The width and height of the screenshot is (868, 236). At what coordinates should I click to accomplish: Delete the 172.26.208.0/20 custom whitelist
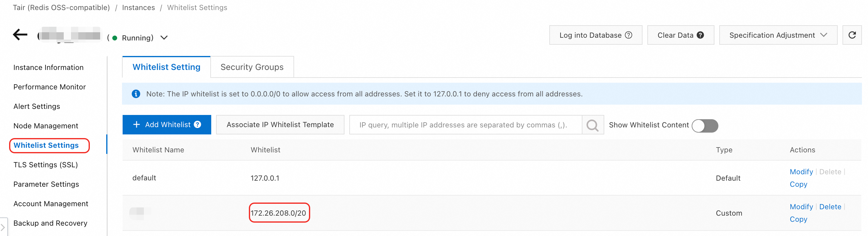830,206
